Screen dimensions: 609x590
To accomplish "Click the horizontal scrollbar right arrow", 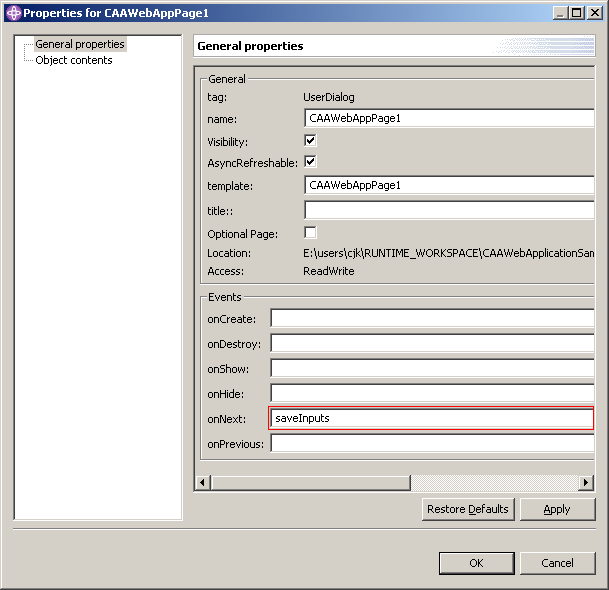I will 586,483.
